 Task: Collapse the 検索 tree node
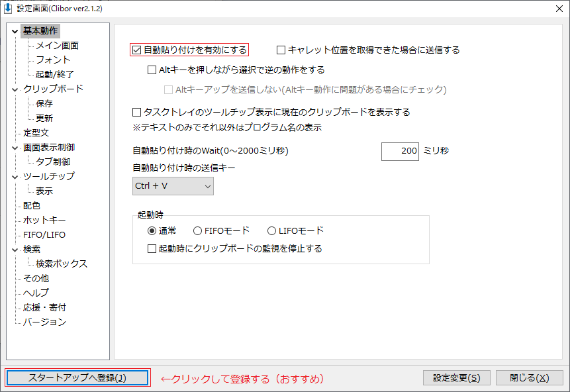click(x=15, y=250)
